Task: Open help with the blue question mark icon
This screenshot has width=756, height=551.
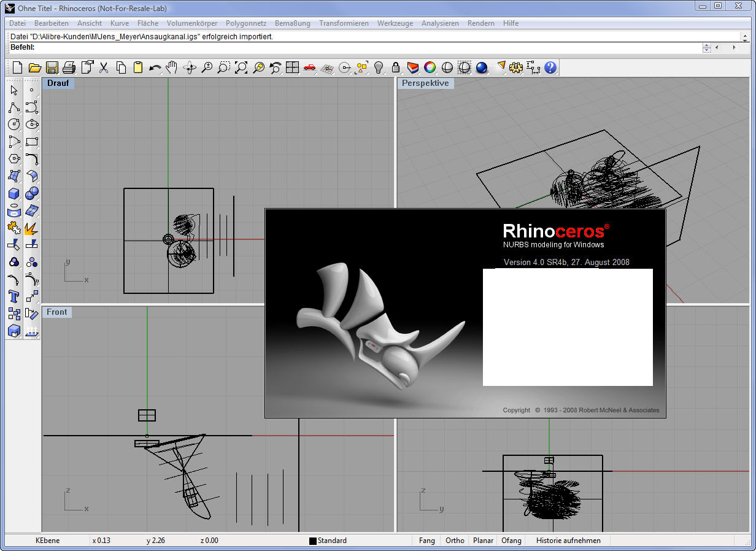Action: [x=550, y=67]
